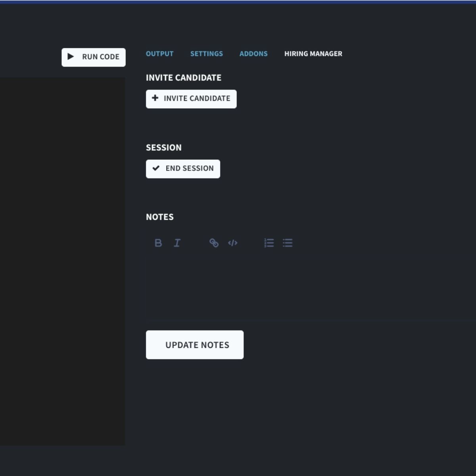Open the SETTINGS tab
Viewport: 476px width, 476px height.
click(x=206, y=54)
